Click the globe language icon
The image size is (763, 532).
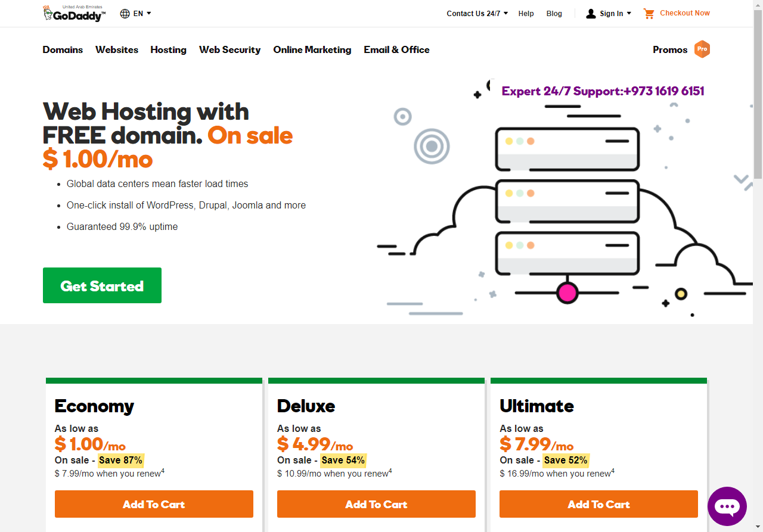click(125, 13)
